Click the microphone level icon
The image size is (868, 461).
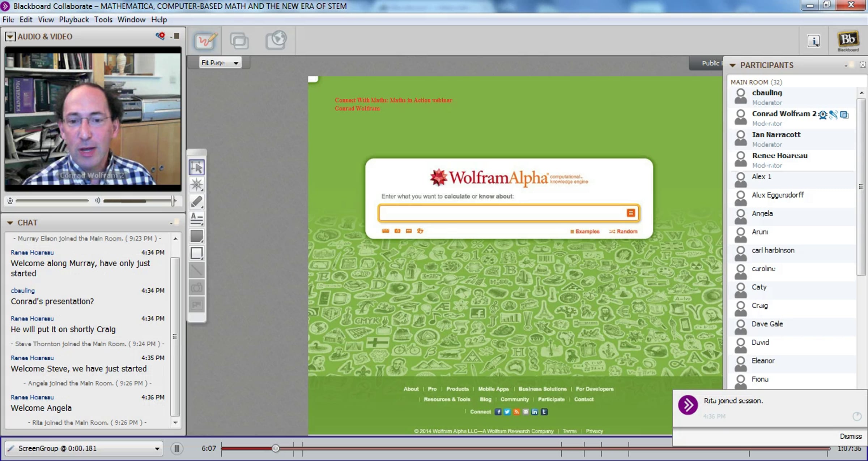(x=10, y=201)
